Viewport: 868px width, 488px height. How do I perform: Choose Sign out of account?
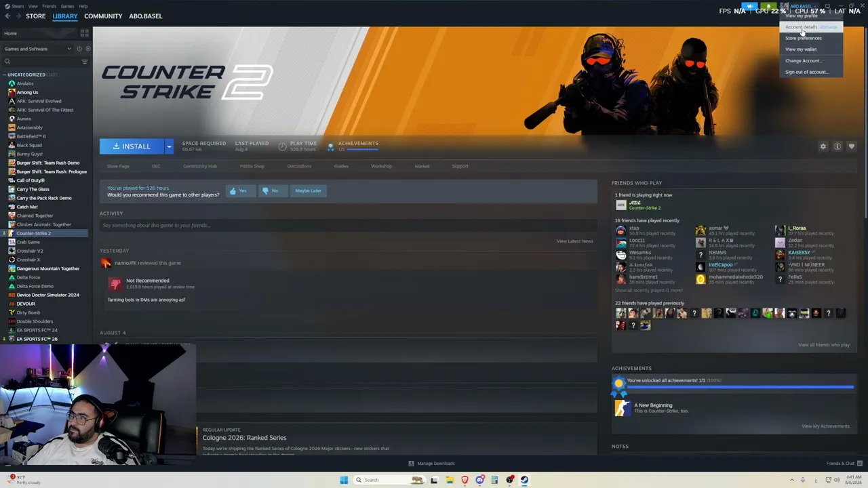[x=811, y=72]
